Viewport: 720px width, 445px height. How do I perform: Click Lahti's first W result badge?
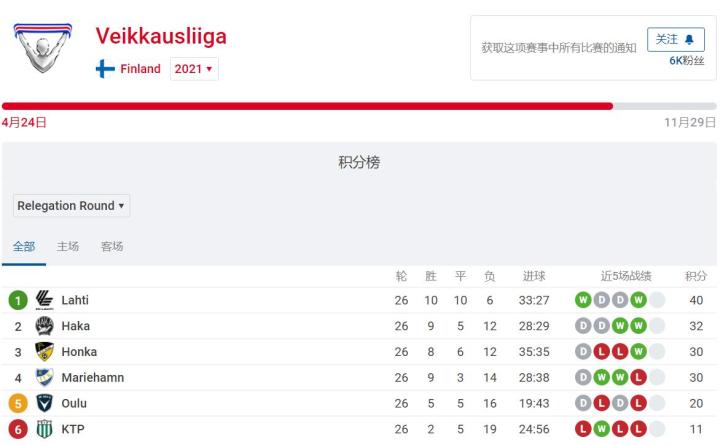tap(583, 300)
